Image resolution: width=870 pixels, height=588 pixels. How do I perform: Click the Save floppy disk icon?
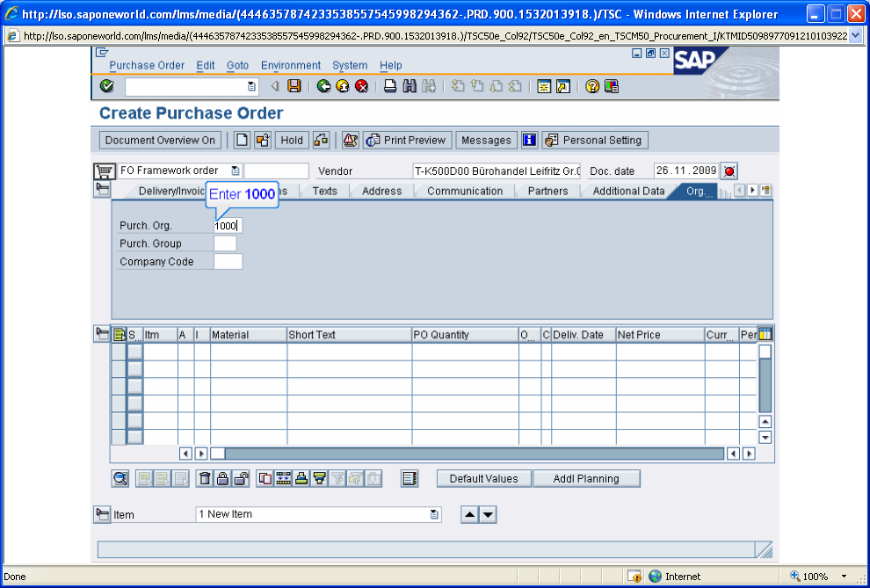[294, 86]
